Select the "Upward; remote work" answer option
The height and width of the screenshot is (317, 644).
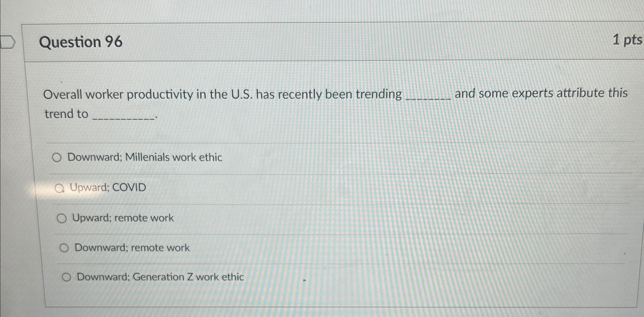(63, 218)
